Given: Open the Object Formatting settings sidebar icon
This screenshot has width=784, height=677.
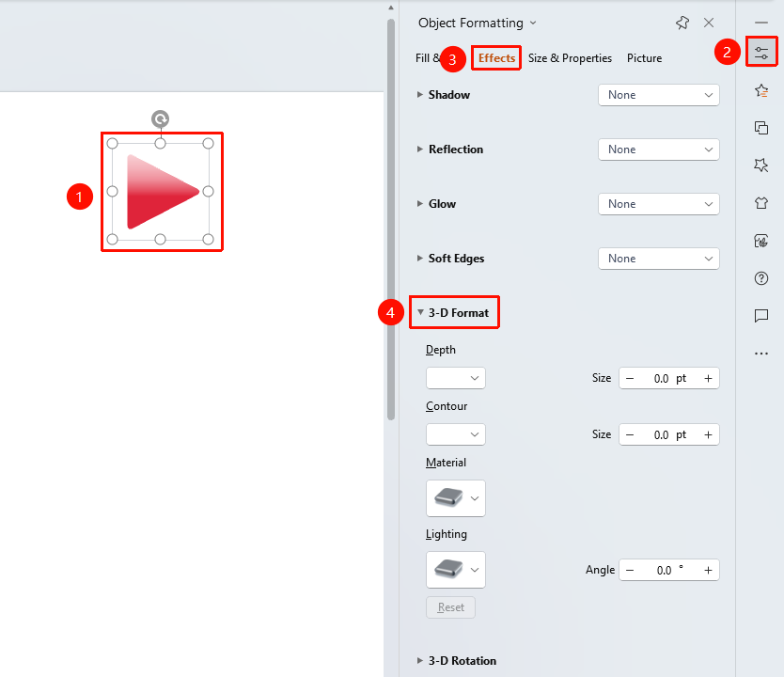Looking at the screenshot, I should [761, 52].
